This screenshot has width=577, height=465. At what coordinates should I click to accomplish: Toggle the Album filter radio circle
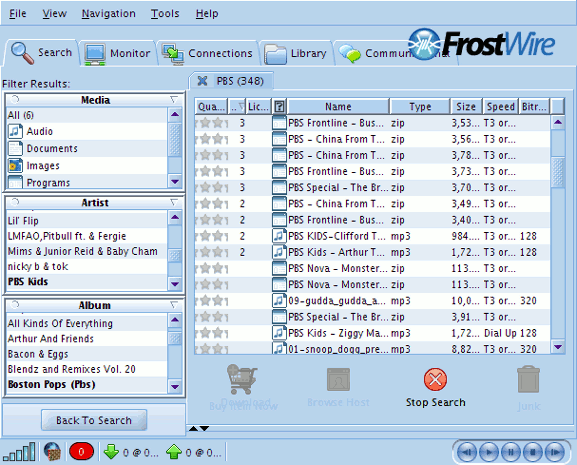(x=15, y=305)
